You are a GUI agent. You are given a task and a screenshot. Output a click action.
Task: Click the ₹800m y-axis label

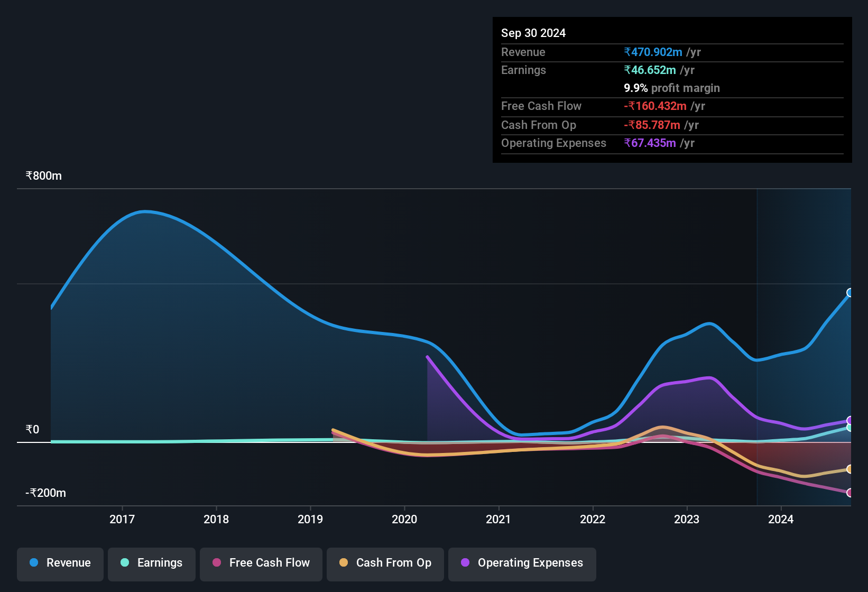tap(43, 175)
